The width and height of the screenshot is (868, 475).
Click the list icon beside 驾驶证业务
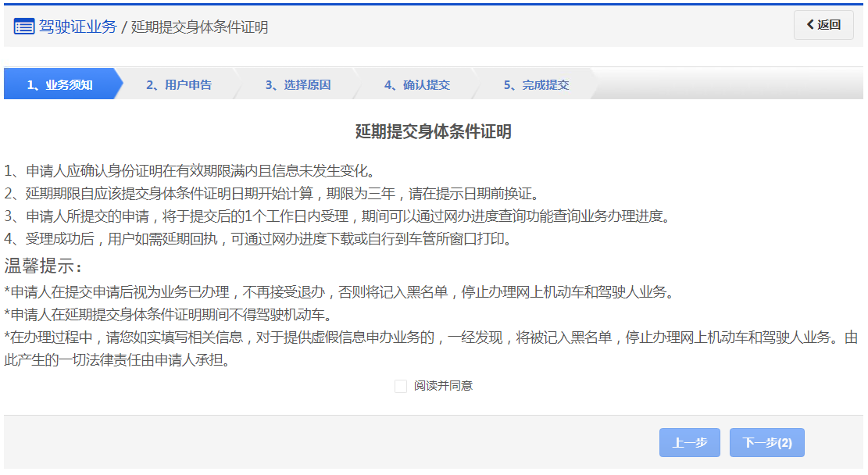pyautogui.click(x=24, y=27)
